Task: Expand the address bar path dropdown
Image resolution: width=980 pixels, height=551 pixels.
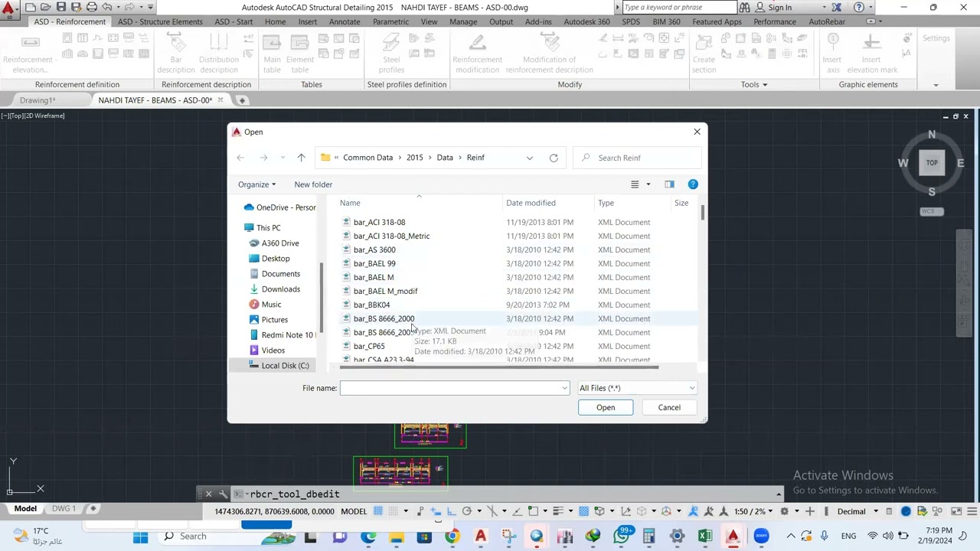Action: 530,158
